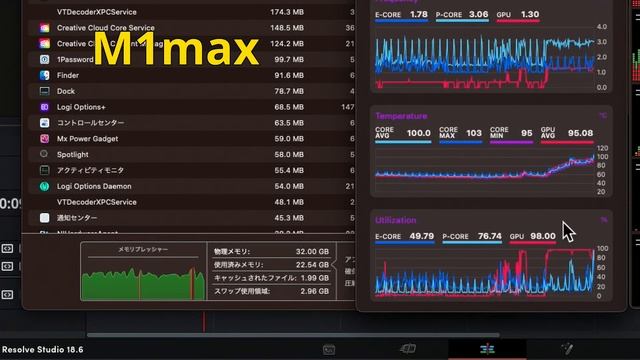Screen dimensions: 640x360
Task: Switch to the Resolve Cut page
Action: (408, 349)
